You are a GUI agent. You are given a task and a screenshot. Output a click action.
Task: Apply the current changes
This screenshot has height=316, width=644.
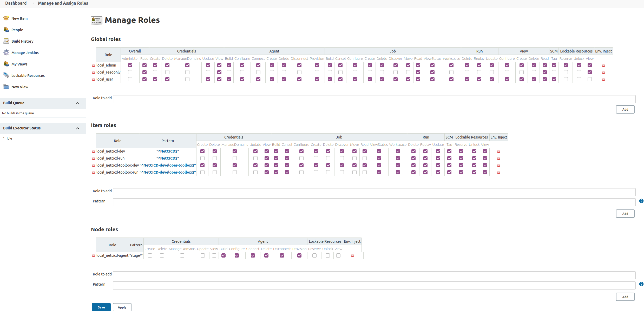tap(122, 307)
